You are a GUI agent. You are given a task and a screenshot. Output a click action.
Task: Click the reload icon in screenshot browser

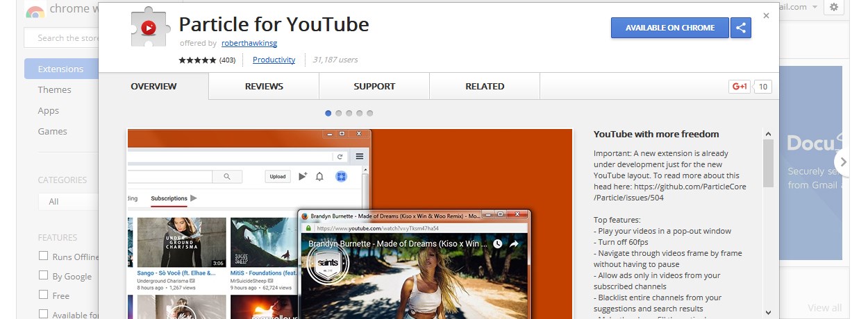point(340,157)
